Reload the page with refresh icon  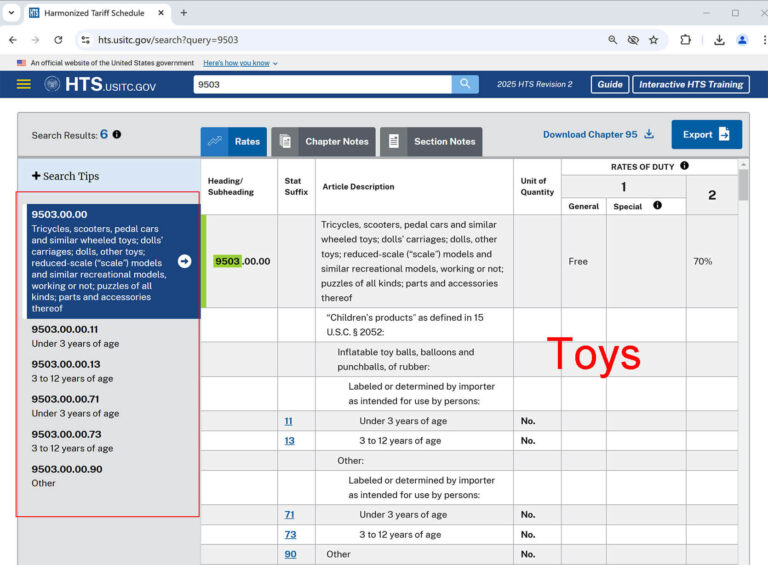pyautogui.click(x=58, y=40)
